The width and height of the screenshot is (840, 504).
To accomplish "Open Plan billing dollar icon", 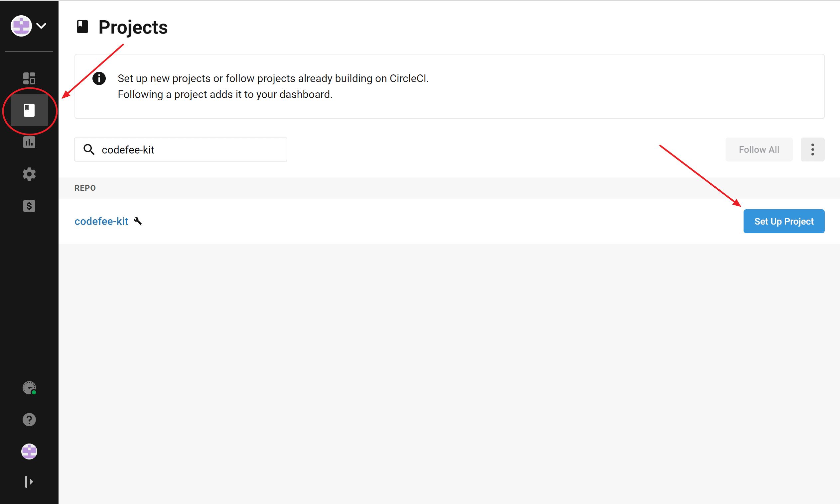I will point(29,206).
